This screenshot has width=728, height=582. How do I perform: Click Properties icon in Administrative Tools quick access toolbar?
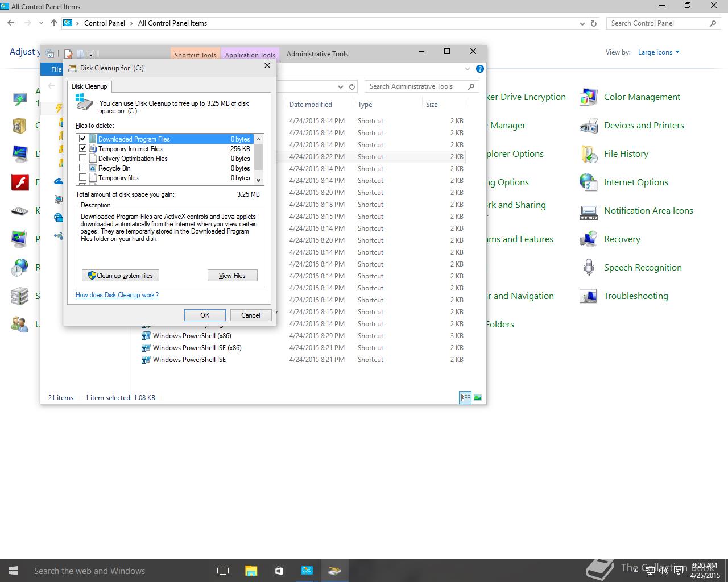point(68,54)
